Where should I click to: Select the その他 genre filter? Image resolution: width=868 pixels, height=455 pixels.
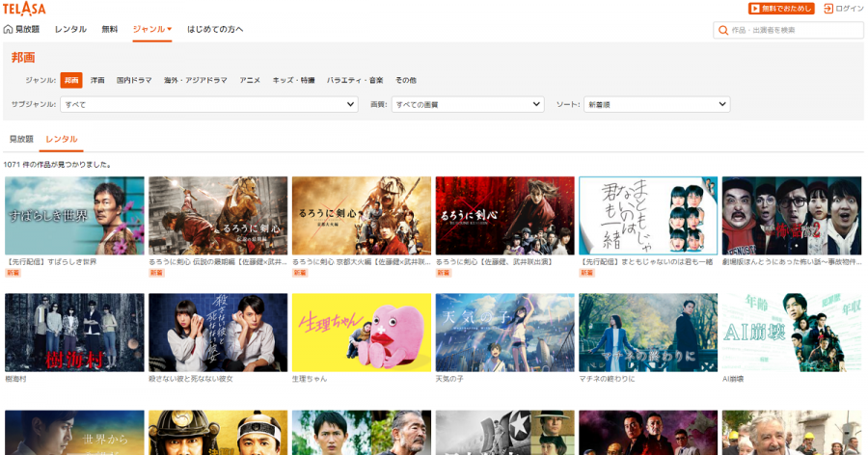pos(406,80)
